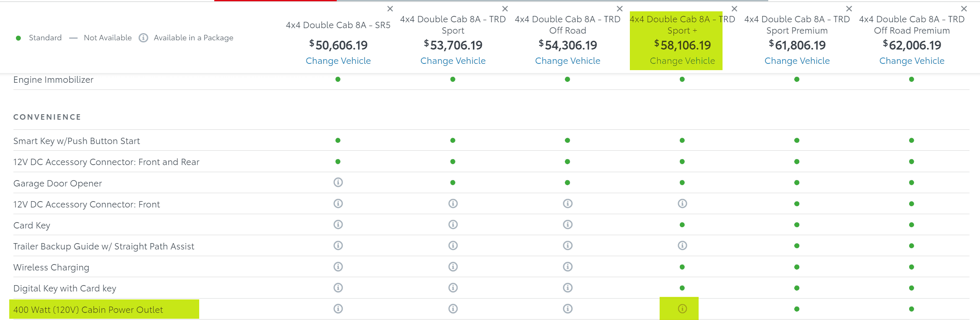The width and height of the screenshot is (980, 320).
Task: Change Vehicle under the $53,706.19 TRD Sport
Action: click(x=453, y=61)
